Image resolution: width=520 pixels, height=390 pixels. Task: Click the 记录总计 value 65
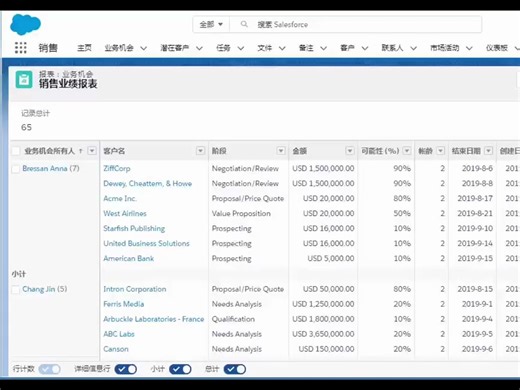tap(26, 127)
